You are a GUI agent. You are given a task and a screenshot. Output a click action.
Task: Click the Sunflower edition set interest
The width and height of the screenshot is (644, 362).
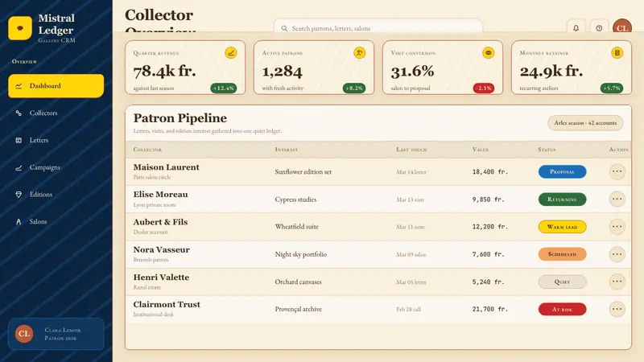(303, 172)
